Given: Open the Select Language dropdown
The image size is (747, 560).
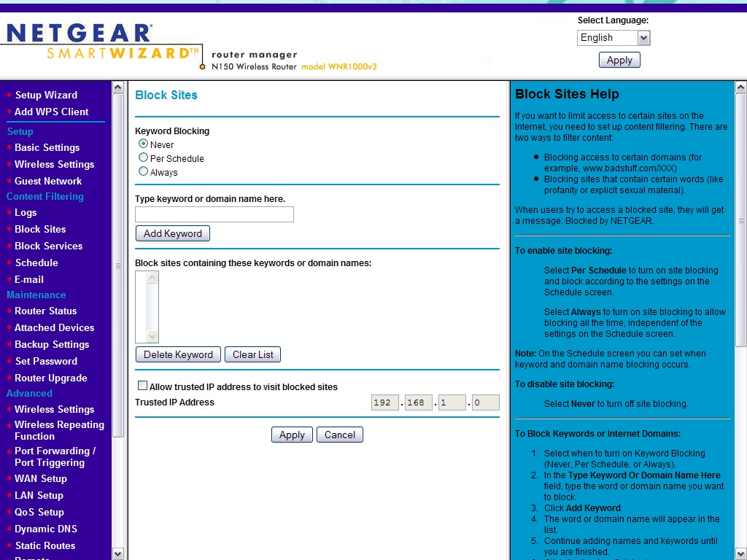Looking at the screenshot, I should click(x=613, y=37).
